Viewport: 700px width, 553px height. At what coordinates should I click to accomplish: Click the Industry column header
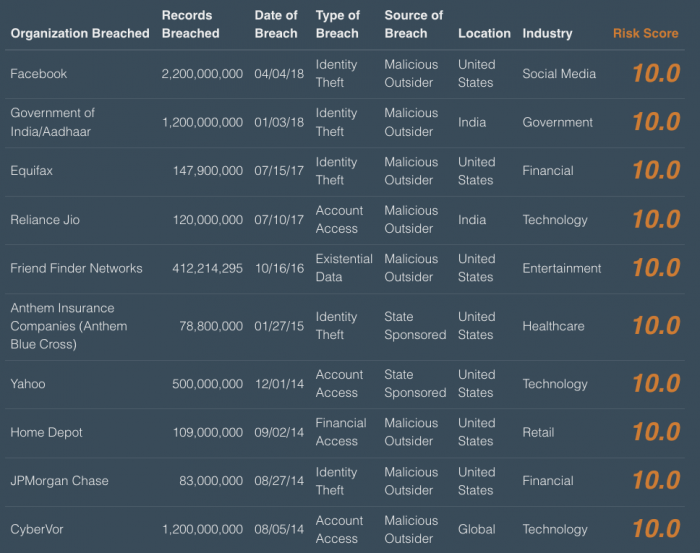click(547, 33)
